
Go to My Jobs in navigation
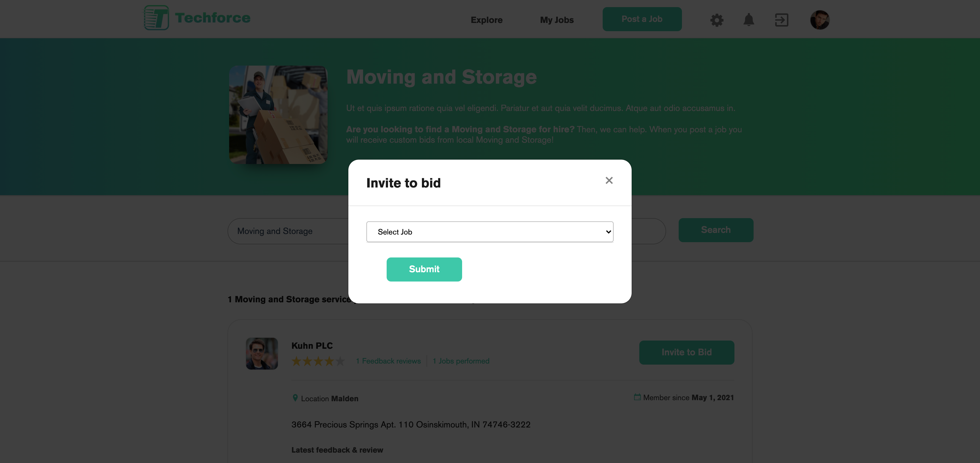click(556, 20)
